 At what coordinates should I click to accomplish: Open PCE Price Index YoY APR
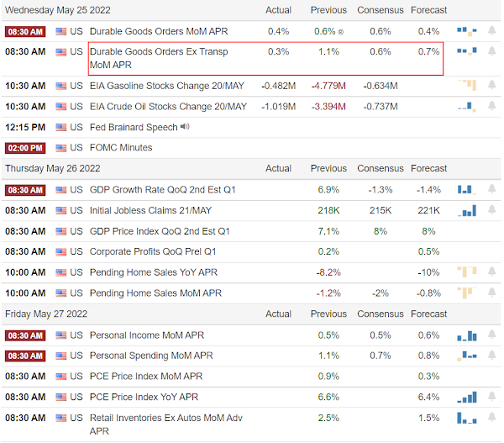pos(144,397)
